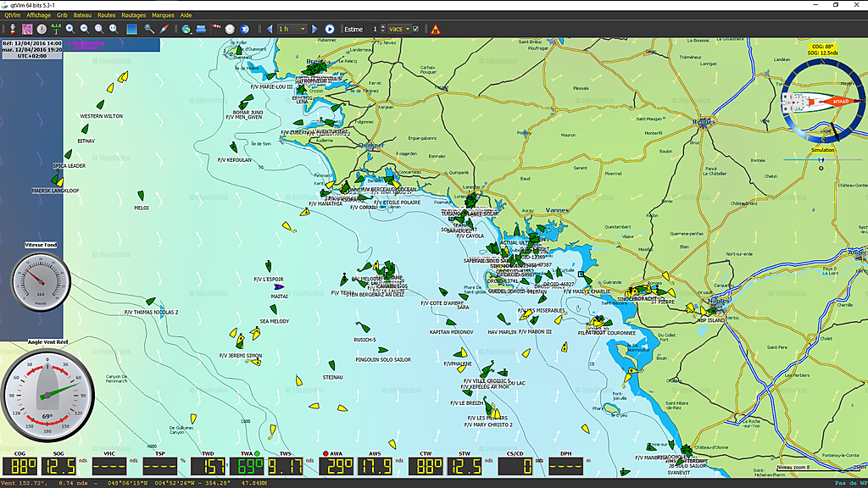This screenshot has height=488, width=868.
Task: Click the reference date info box
Action: [31, 49]
